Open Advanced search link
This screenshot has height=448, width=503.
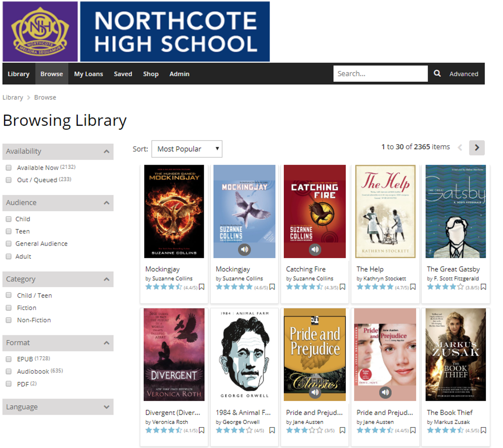(464, 74)
